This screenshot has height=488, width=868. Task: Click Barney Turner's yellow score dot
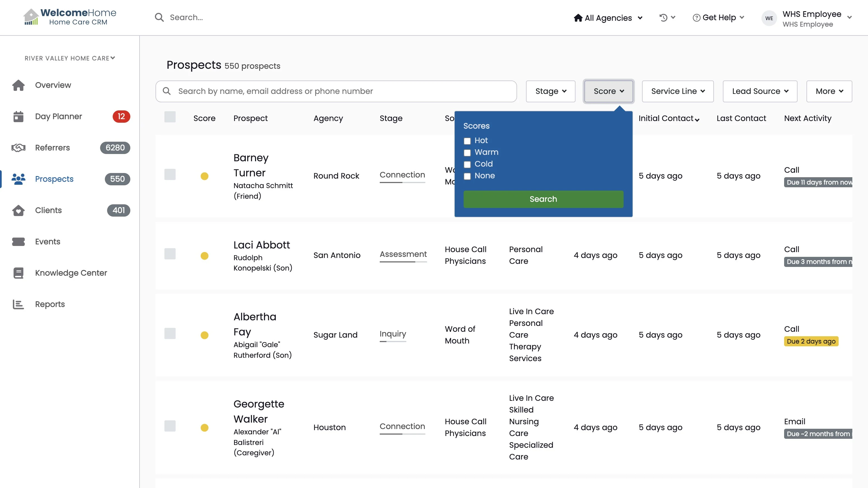tap(204, 176)
